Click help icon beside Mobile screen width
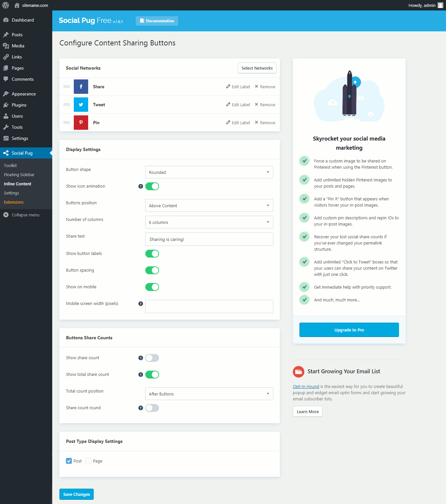Screen dimensions: 446x504 (141, 304)
